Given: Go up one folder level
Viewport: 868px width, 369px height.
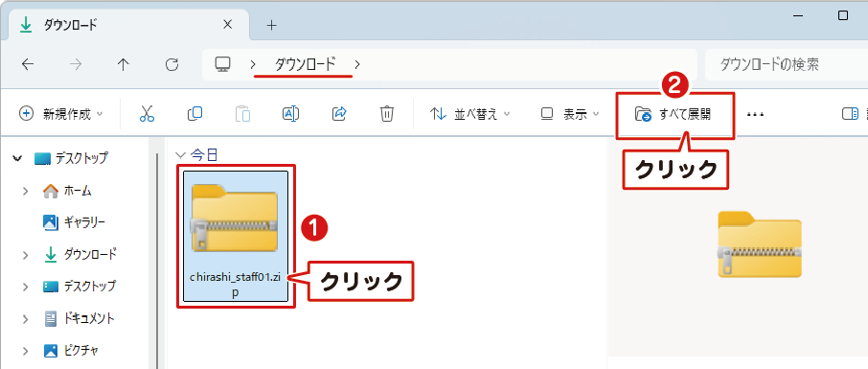Looking at the screenshot, I should point(123,65).
